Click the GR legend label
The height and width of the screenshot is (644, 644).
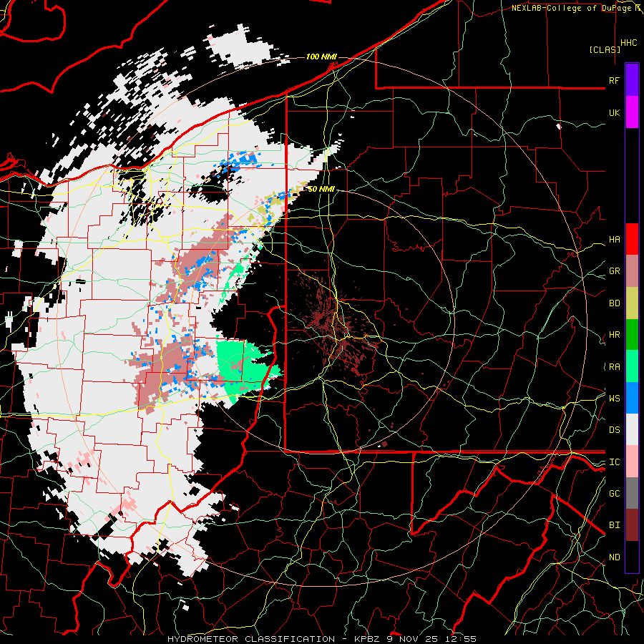click(614, 271)
